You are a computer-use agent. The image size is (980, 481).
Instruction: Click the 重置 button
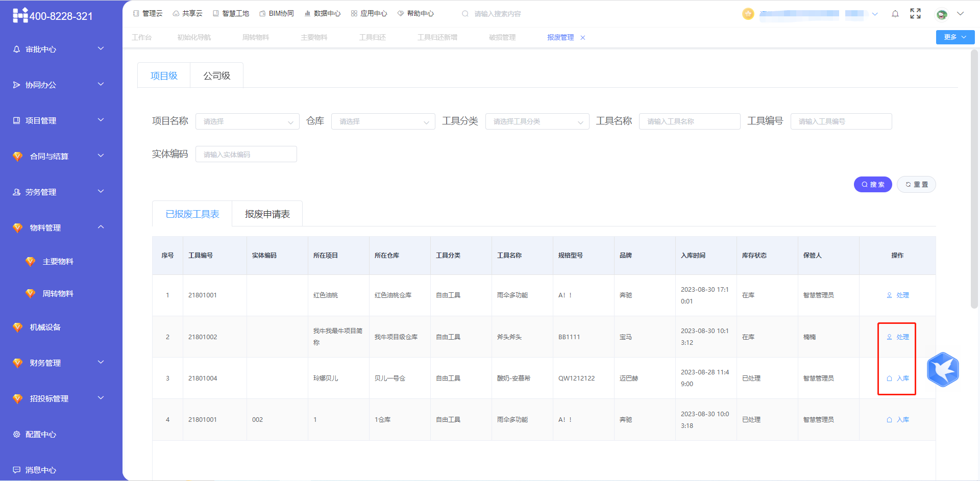pyautogui.click(x=917, y=185)
